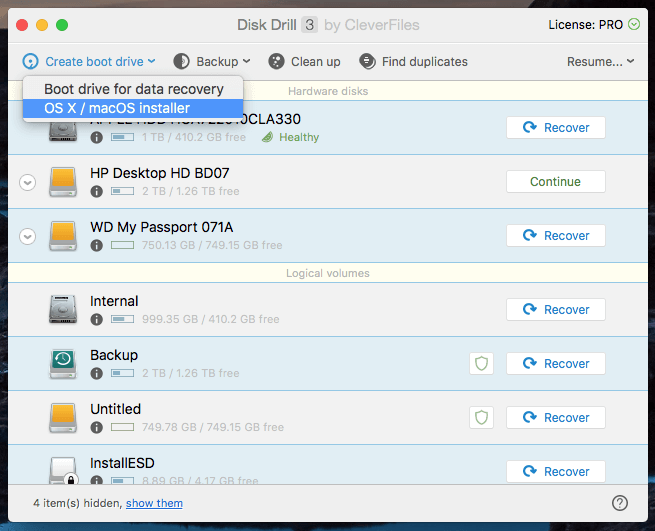Open the Resume... dropdown
Image resolution: width=655 pixels, height=531 pixels.
pyautogui.click(x=600, y=62)
